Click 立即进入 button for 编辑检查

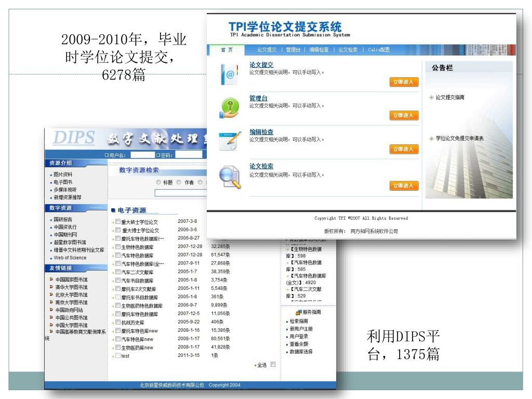tap(403, 149)
